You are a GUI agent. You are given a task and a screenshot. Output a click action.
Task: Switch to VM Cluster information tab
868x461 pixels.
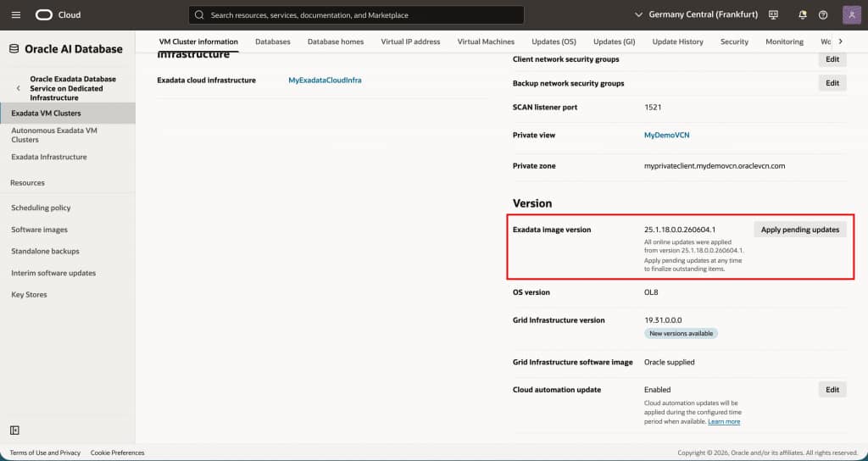pos(198,42)
